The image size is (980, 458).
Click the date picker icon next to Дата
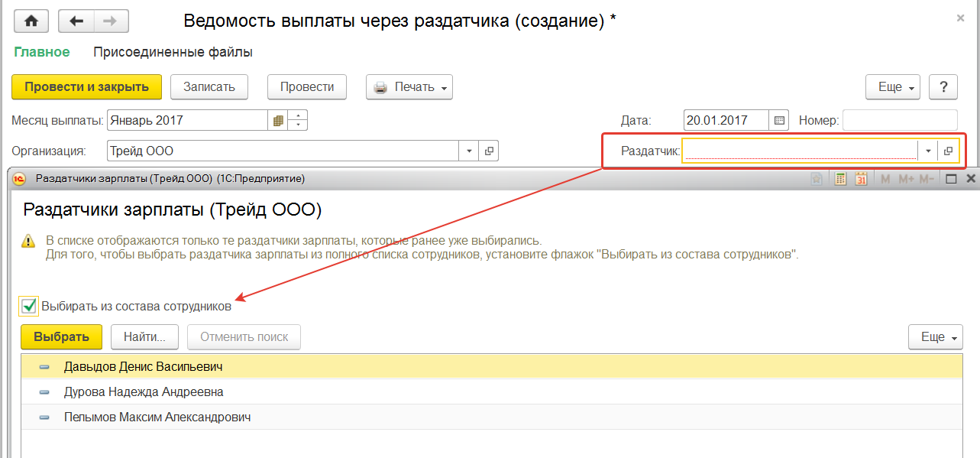pos(779,120)
